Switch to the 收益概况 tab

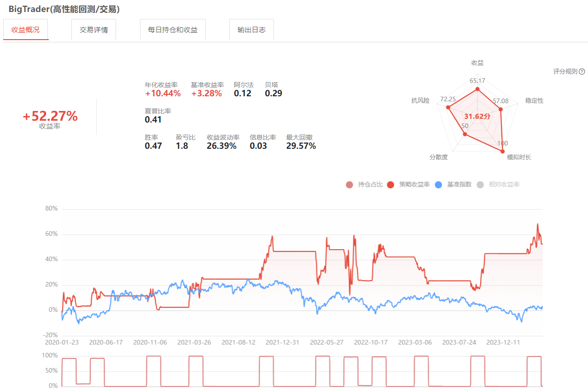coord(26,30)
